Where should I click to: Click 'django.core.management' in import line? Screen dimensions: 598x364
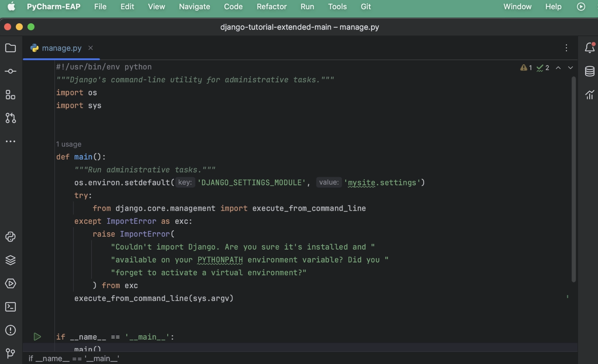click(x=165, y=209)
